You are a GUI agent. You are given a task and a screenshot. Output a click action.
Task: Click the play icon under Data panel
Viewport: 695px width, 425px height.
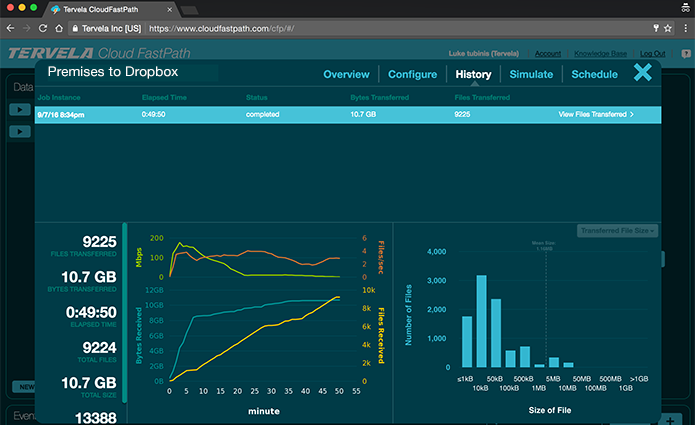(x=20, y=108)
